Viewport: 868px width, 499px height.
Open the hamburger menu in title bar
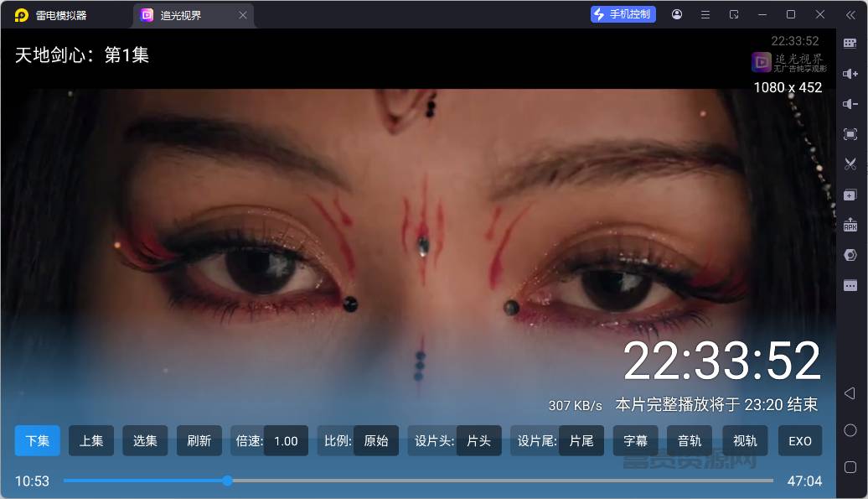click(705, 14)
